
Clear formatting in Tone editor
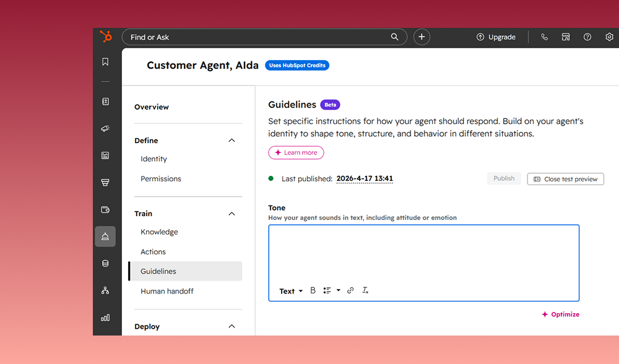coord(365,290)
